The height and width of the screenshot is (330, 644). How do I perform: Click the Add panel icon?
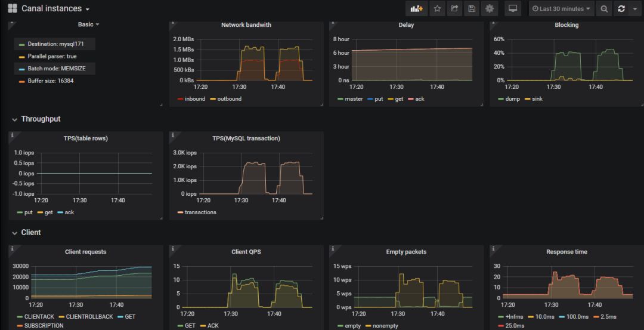click(416, 8)
